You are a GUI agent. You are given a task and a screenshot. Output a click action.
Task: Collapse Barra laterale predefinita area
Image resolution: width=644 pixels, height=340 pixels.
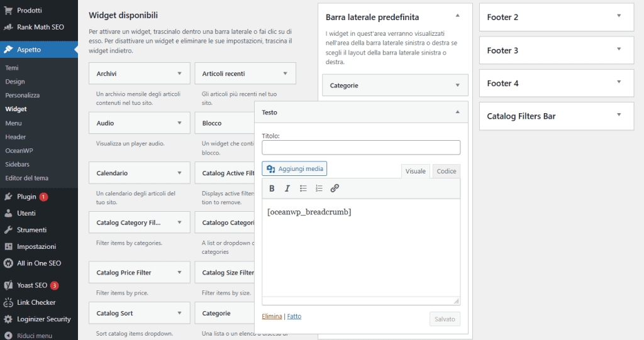458,16
